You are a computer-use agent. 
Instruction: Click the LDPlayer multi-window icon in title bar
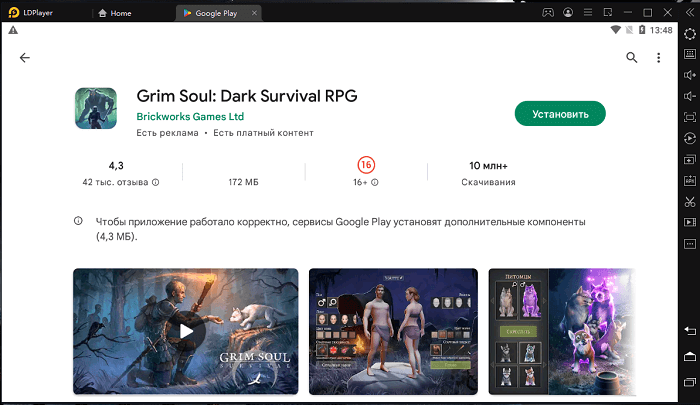608,13
